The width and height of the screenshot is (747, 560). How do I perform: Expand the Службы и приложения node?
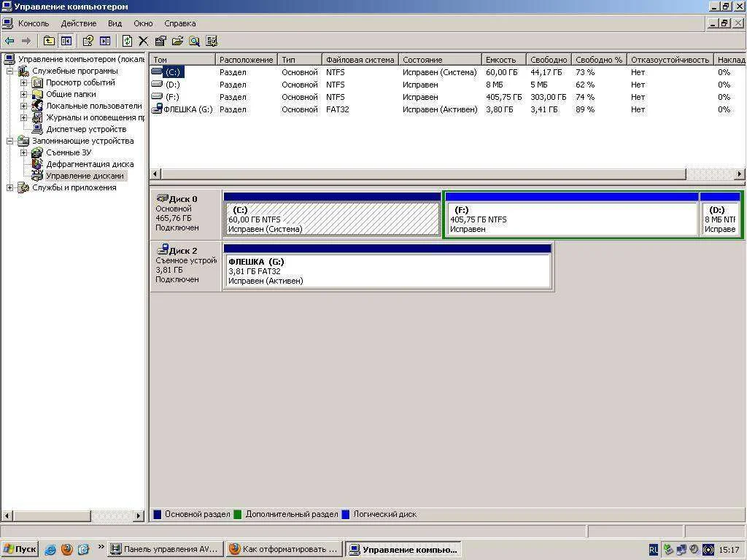point(10,188)
